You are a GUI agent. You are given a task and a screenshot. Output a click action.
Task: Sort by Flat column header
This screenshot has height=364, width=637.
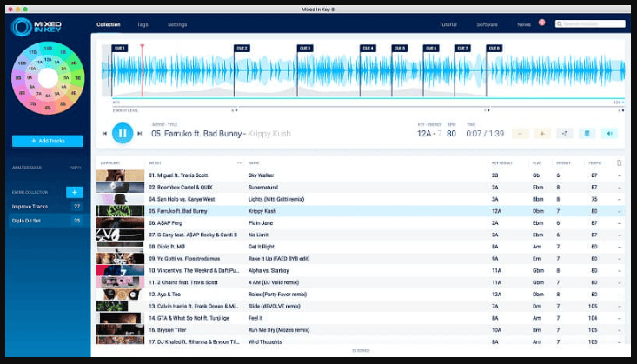537,163
